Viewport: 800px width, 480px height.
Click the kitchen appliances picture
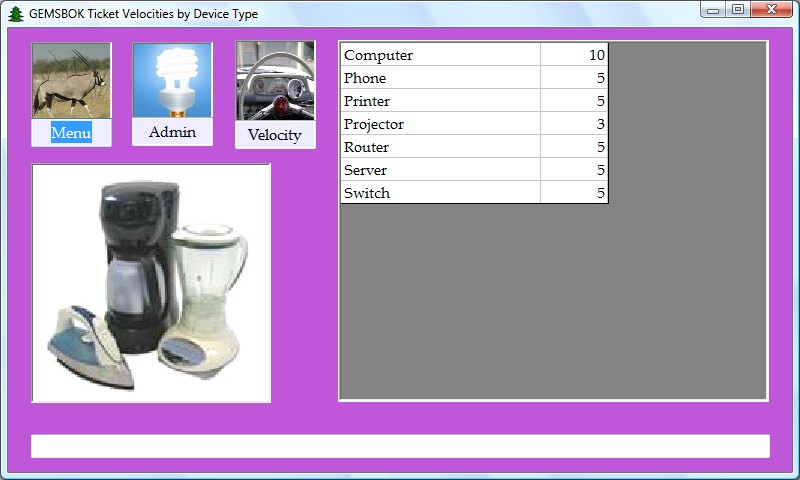pos(151,283)
